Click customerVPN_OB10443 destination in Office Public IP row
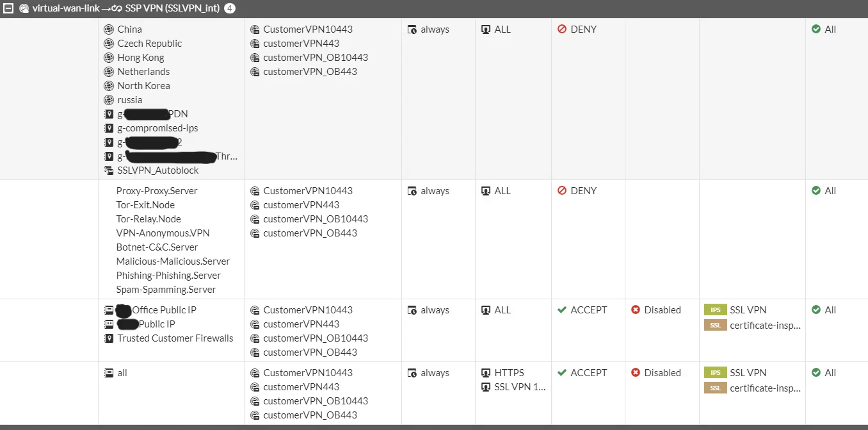The height and width of the screenshot is (430, 868). tap(316, 338)
